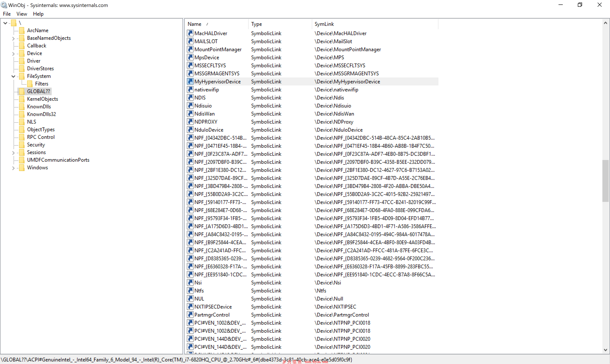Expand the BaseNamedObjects tree node
This screenshot has height=364, width=610.
click(13, 38)
